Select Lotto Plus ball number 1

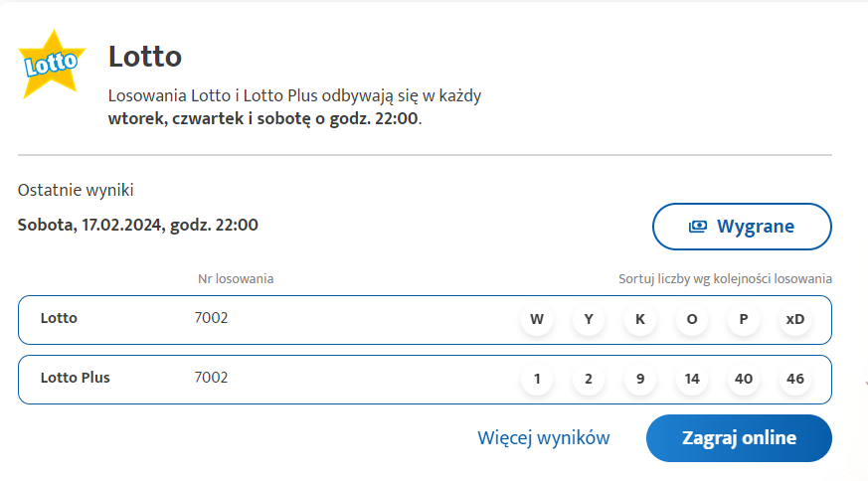[x=537, y=379]
